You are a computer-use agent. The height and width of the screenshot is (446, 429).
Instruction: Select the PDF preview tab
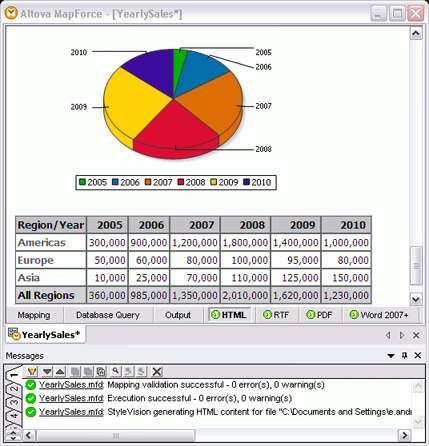(319, 315)
